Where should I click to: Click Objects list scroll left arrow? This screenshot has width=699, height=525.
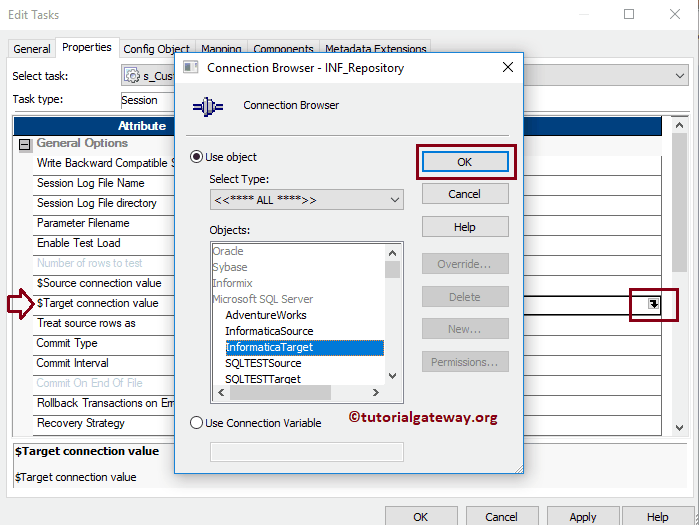[x=221, y=393]
